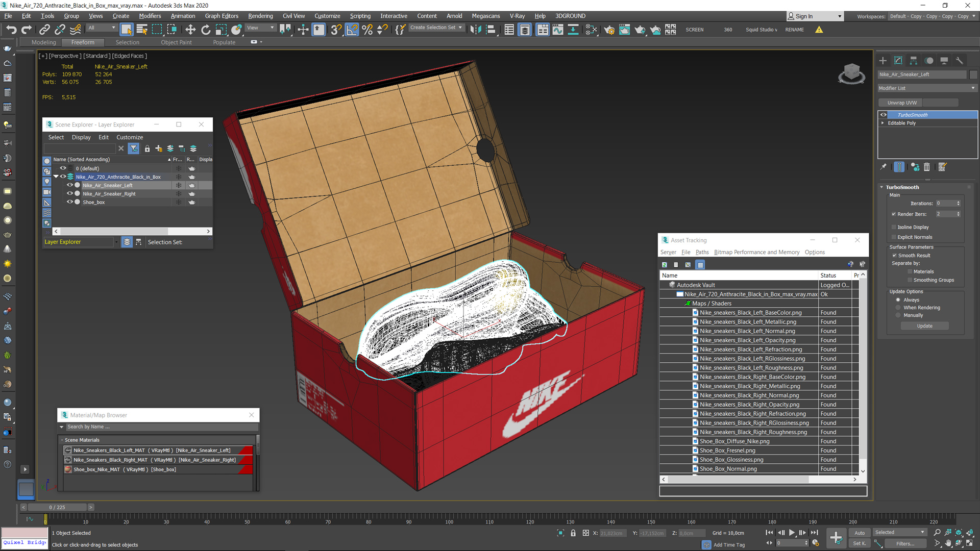
Task: Activate the Select and Link tool
Action: click(44, 30)
